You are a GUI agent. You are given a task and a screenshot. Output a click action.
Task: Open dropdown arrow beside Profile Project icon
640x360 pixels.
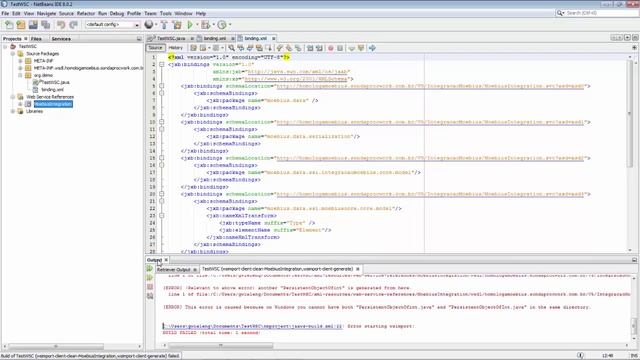pos(230,25)
